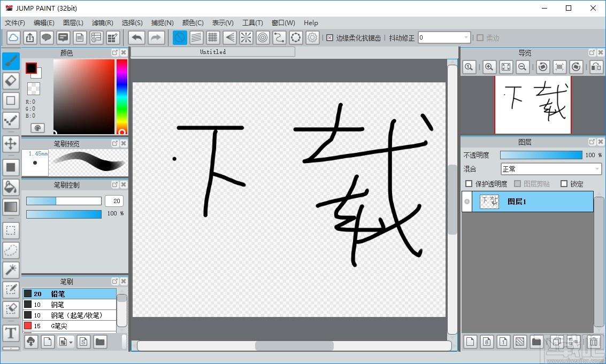606x364 pixels.
Task: Select the 钢笔（起笔/收笔） brush
Action: (70, 315)
